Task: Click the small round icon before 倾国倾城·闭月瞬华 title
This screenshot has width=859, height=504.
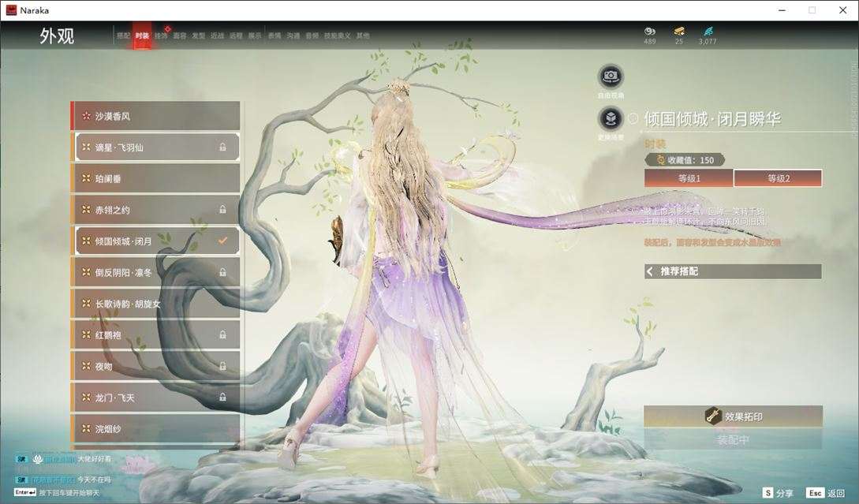Action: tap(633, 118)
